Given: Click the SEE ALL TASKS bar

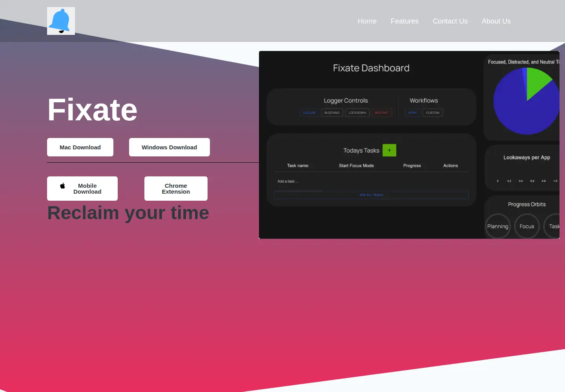Looking at the screenshot, I should 371,195.
